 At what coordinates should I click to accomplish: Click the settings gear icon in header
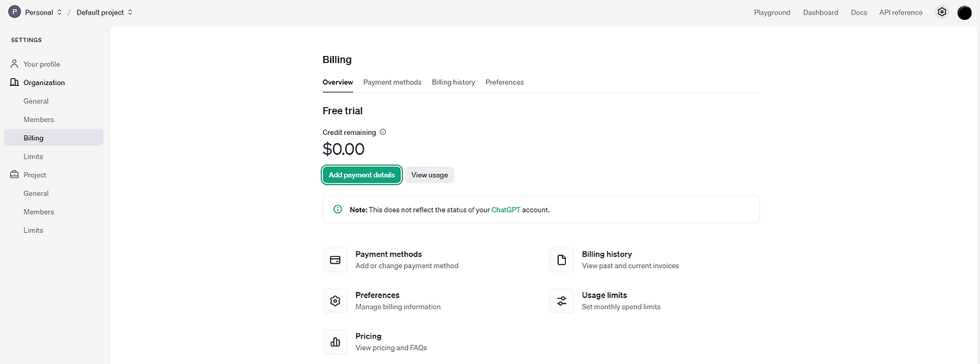click(x=942, y=12)
